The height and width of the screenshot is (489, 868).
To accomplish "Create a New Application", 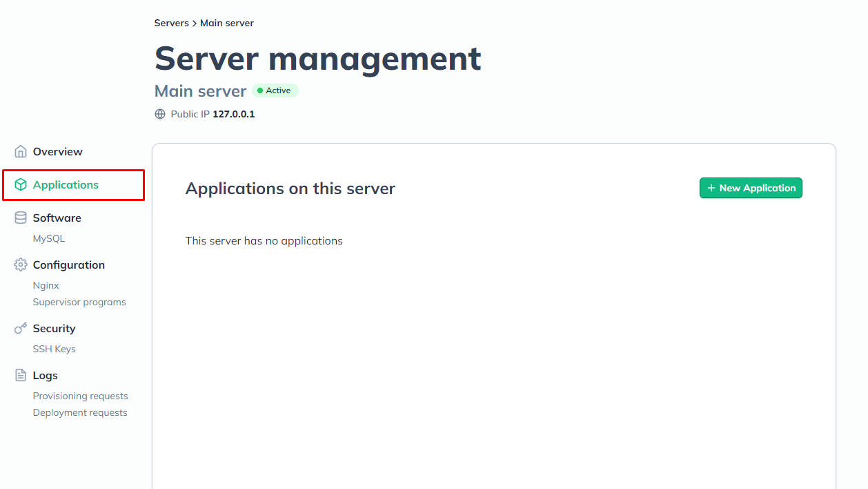I will point(751,188).
